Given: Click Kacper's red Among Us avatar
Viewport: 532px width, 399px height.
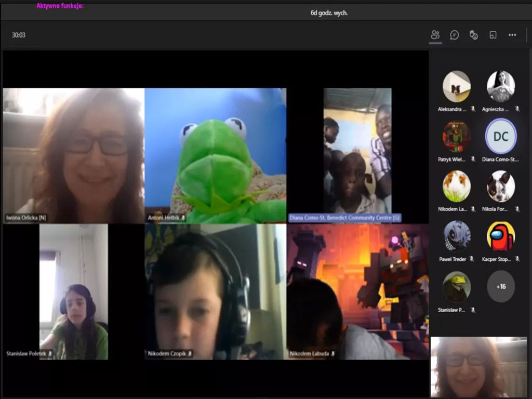Looking at the screenshot, I should 501,236.
